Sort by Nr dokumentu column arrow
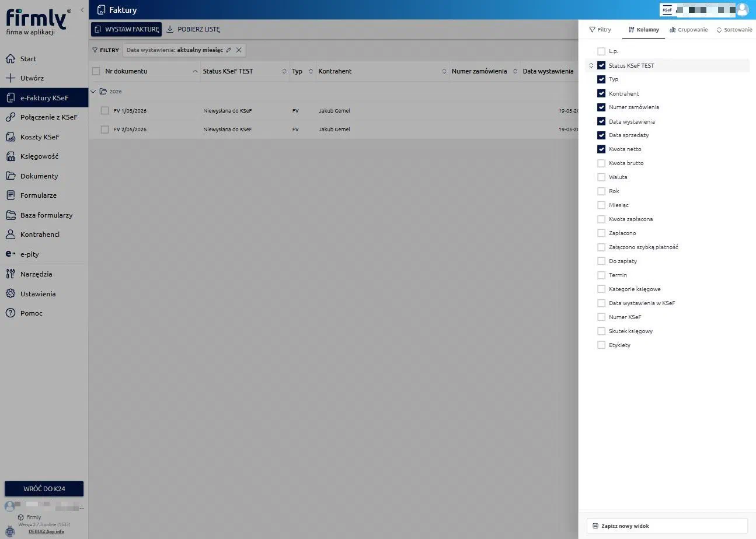The height and width of the screenshot is (539, 756). [195, 71]
